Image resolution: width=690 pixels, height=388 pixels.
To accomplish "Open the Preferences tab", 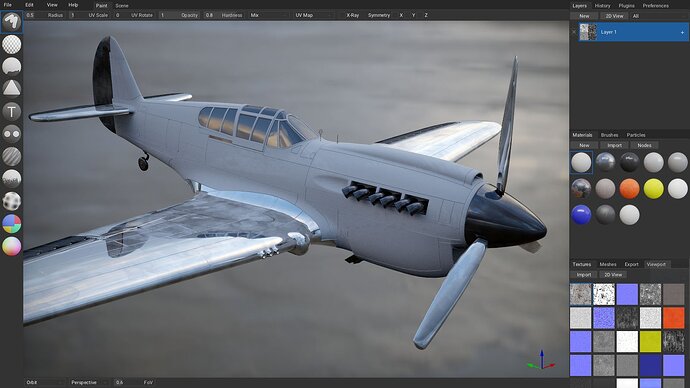I will click(656, 6).
